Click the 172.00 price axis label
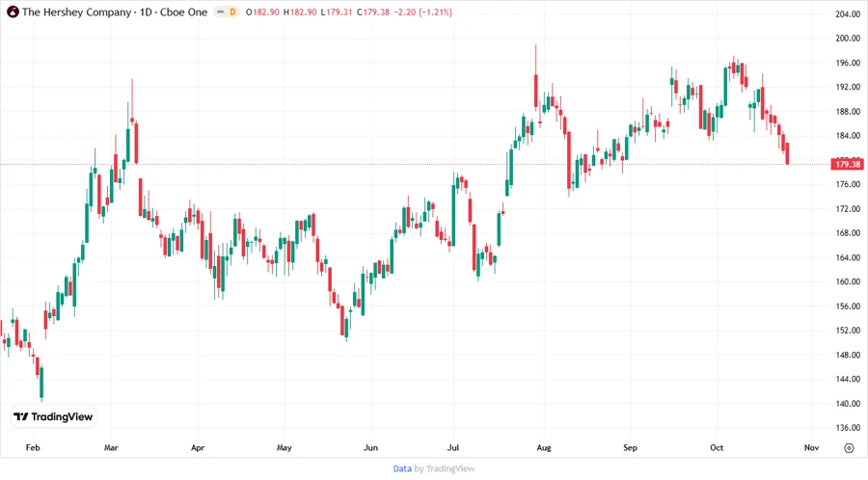Viewport: 868px width, 480px height. (x=848, y=208)
